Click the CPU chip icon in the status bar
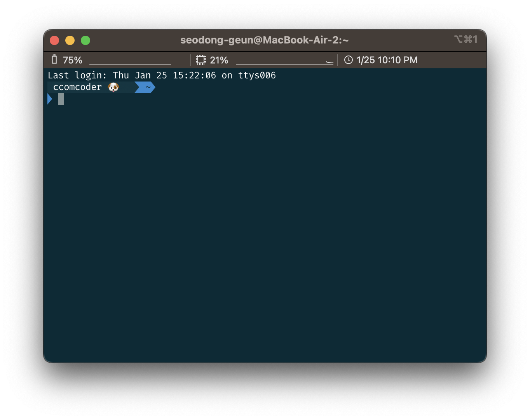Screen dimensions: 530x420 click(x=201, y=60)
